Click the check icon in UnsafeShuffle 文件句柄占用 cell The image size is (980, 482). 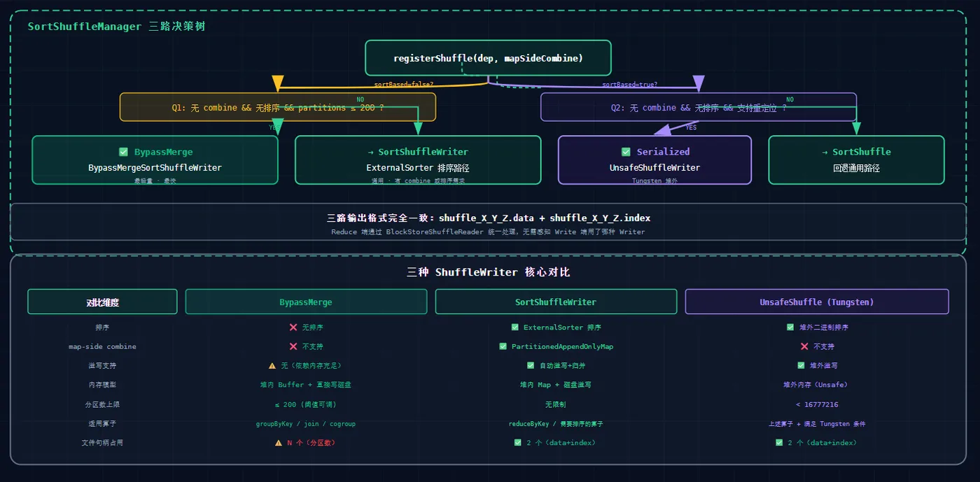(x=779, y=443)
